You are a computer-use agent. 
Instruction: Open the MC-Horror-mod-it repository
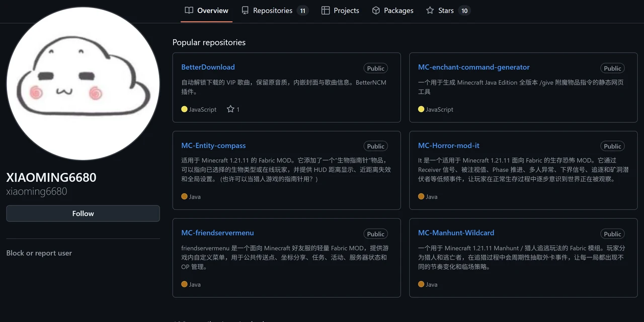point(449,146)
